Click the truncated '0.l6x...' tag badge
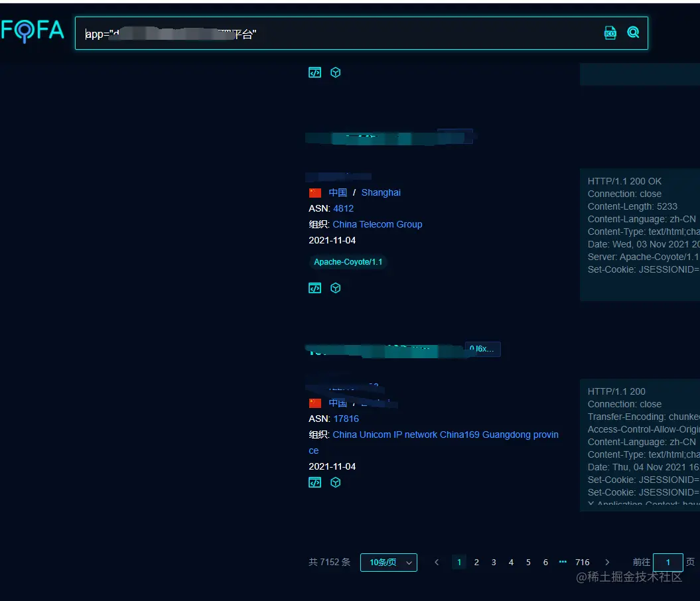Viewport: 700px width, 601px height. click(x=482, y=349)
